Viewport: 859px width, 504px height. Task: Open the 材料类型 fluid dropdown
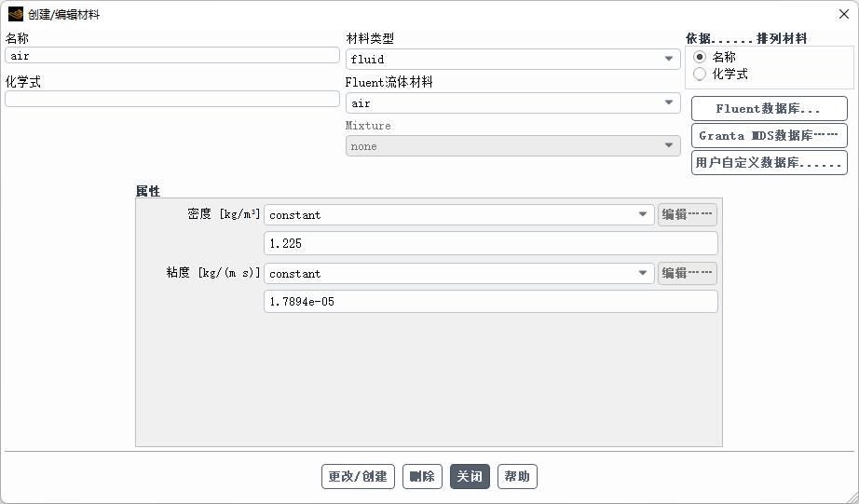512,60
